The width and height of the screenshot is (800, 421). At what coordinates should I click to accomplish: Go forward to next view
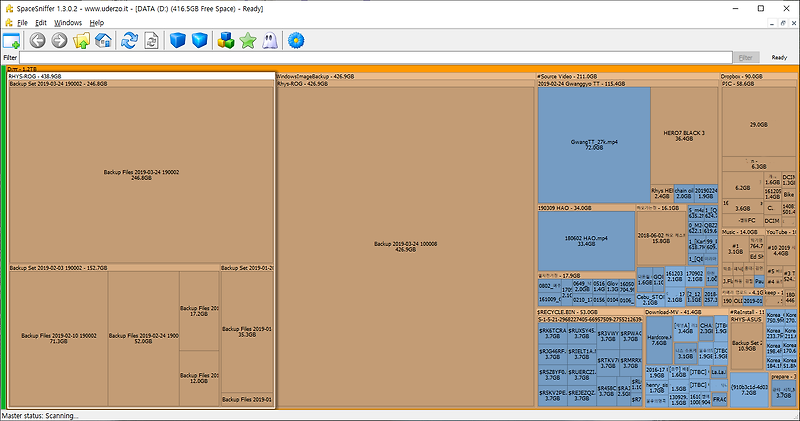(59, 40)
